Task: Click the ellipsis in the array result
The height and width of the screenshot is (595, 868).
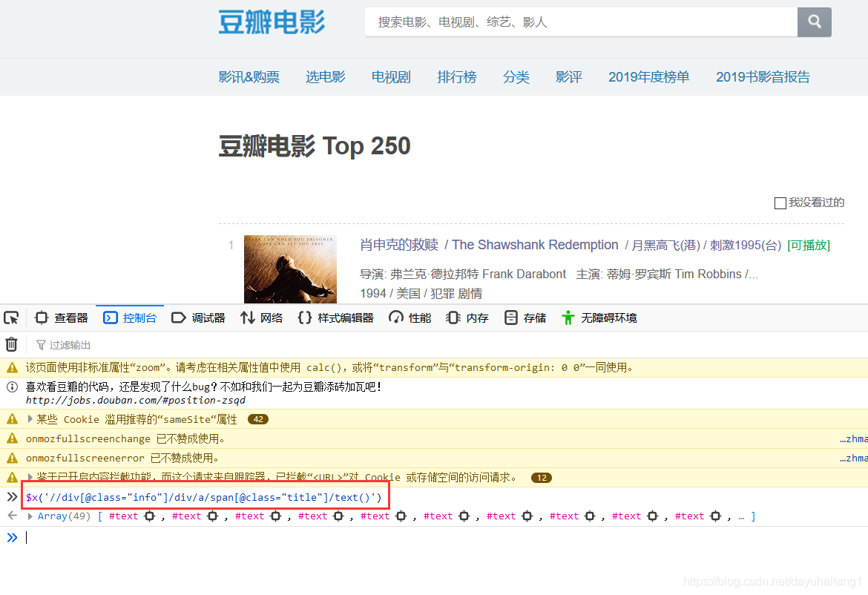Action: (x=741, y=516)
